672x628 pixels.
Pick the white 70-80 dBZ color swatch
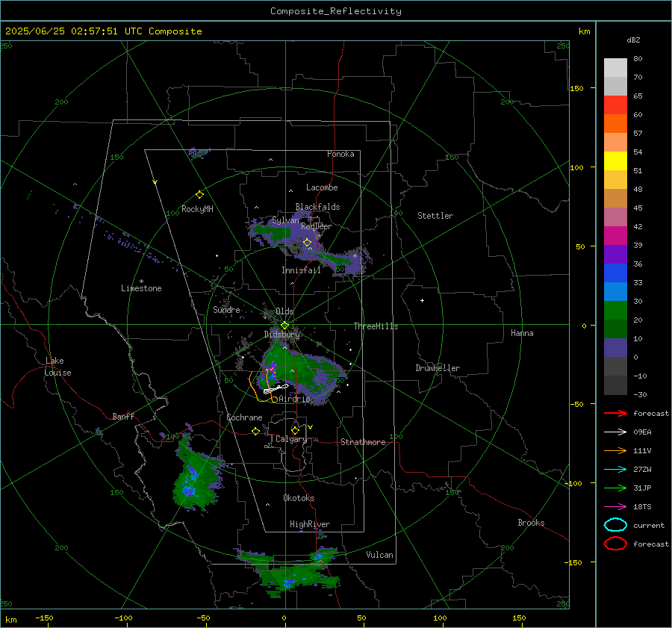click(615, 68)
